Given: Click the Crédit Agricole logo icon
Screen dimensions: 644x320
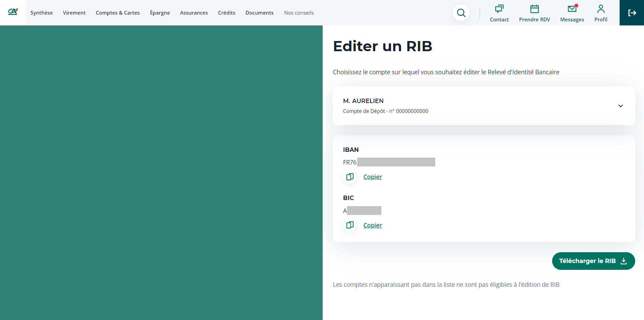Looking at the screenshot, I should (13, 12).
